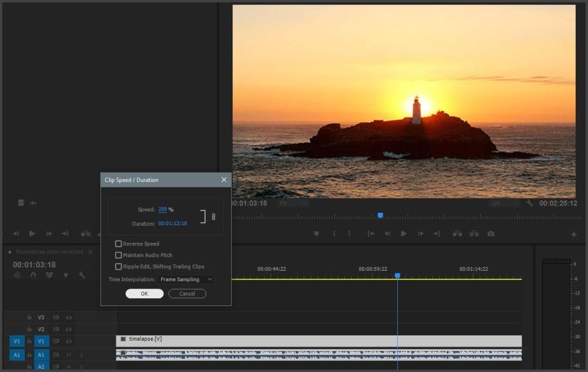
Task: Edit the Speed 200 percent value
Action: (163, 209)
